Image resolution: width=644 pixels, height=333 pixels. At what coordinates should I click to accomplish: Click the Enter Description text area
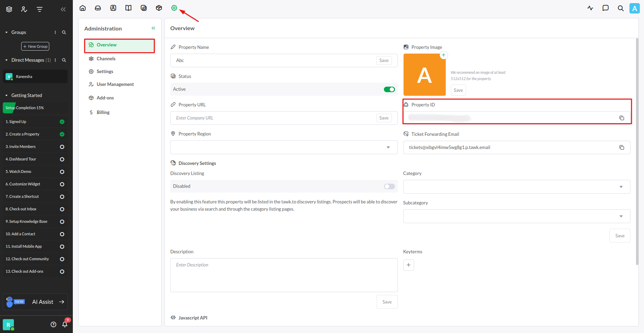coord(284,275)
